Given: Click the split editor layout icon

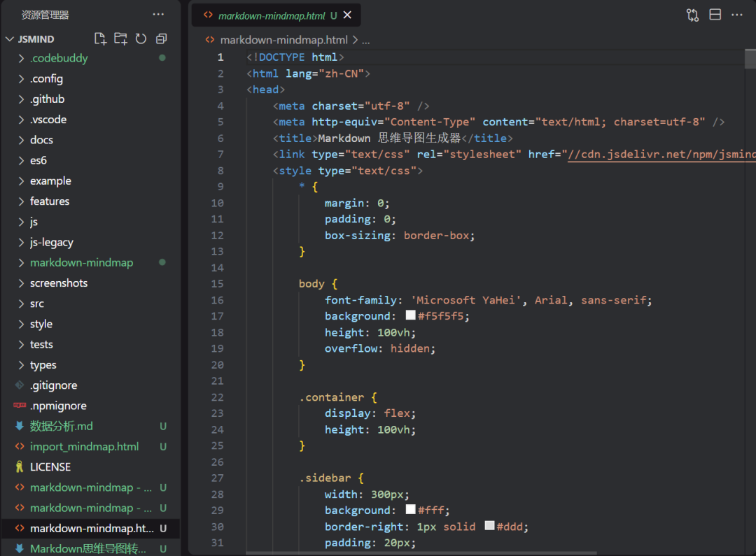Looking at the screenshot, I should pyautogui.click(x=715, y=15).
